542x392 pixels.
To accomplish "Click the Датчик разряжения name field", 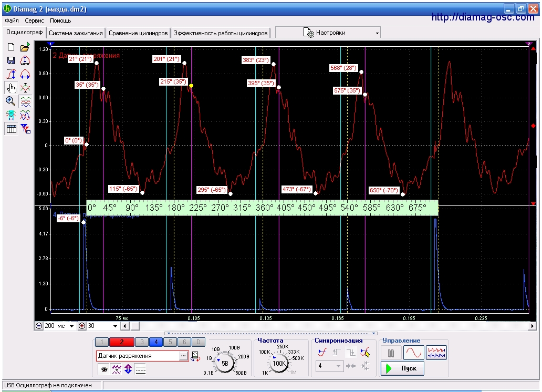I will click(x=138, y=356).
